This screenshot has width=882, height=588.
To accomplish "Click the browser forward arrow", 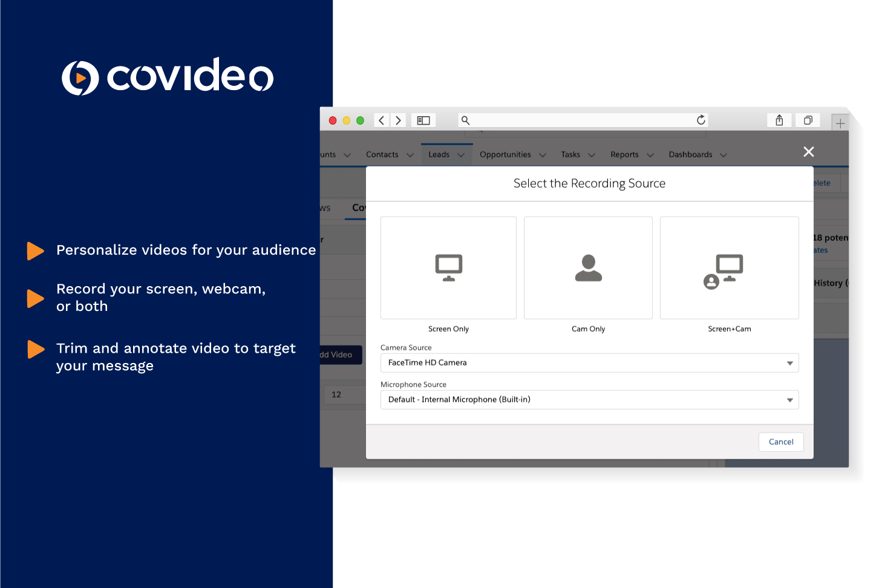I will pyautogui.click(x=398, y=120).
